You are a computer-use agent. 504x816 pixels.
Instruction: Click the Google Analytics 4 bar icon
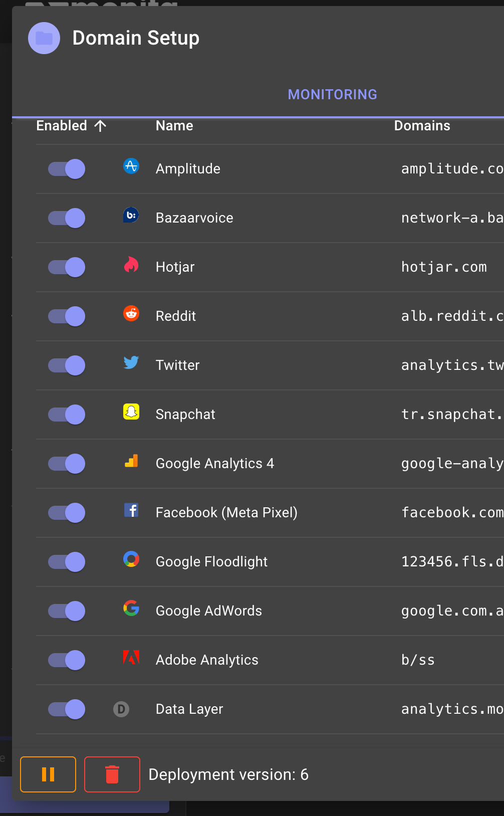131,461
